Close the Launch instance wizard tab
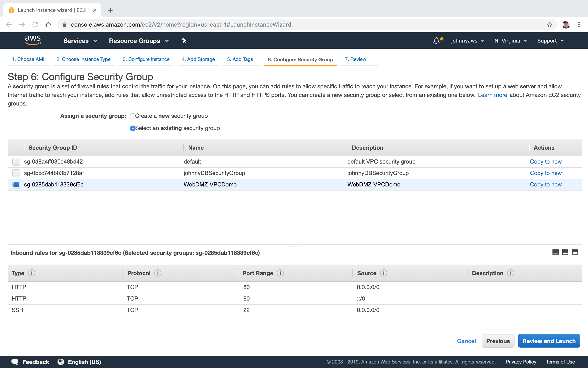Image resolution: width=588 pixels, height=368 pixels. tap(95, 10)
